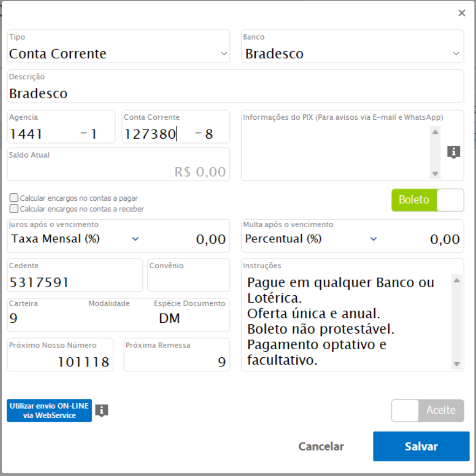The width and height of the screenshot is (476, 476).
Task: Close the dialog with the X icon
Action: tap(461, 13)
